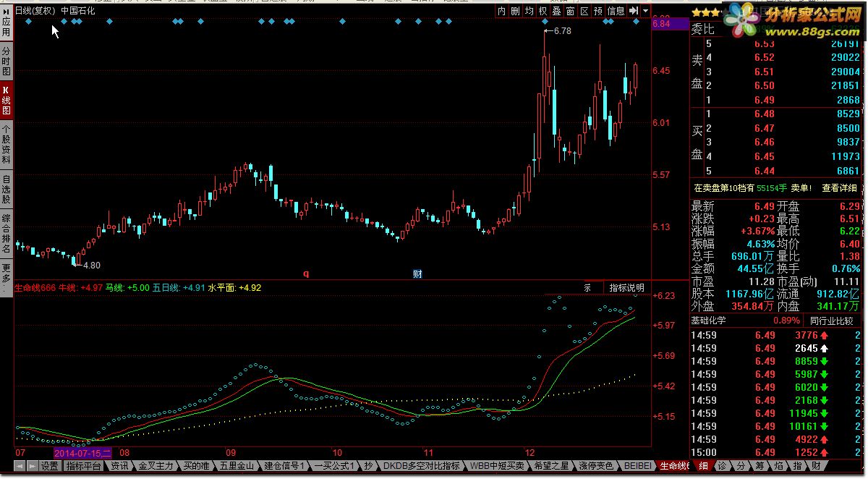Select the BEIBEI indicator tab
The width and height of the screenshot is (868, 479).
(638, 466)
